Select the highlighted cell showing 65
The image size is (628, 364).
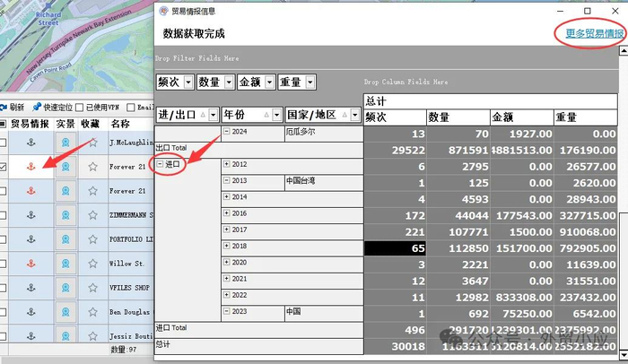[x=395, y=248]
